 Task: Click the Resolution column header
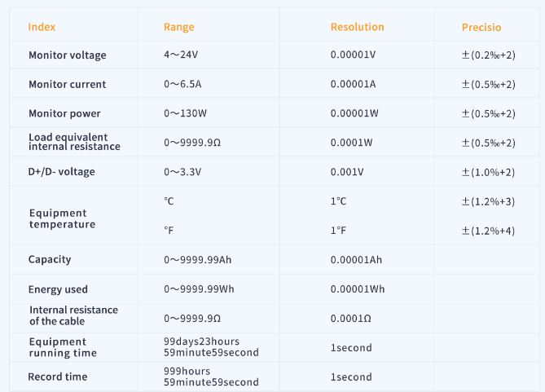point(357,27)
